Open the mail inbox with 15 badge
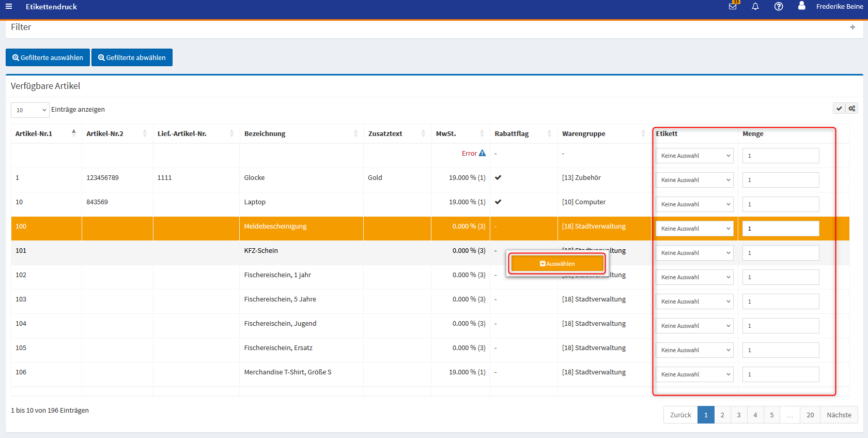This screenshot has height=438, width=868. [733, 7]
